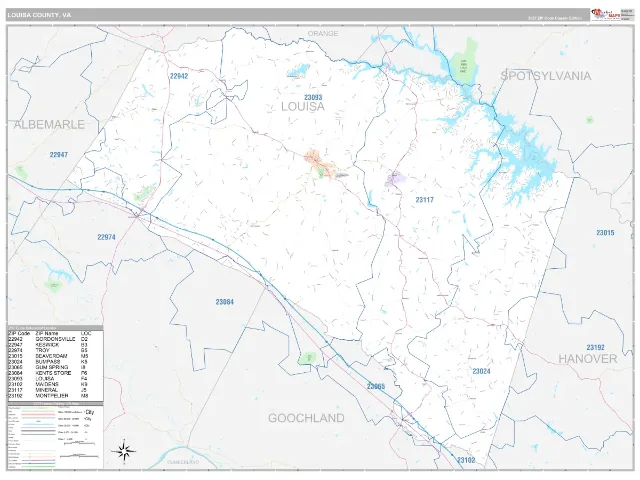
Task: Click TROY row in ZIP index table
Action: (x=49, y=351)
